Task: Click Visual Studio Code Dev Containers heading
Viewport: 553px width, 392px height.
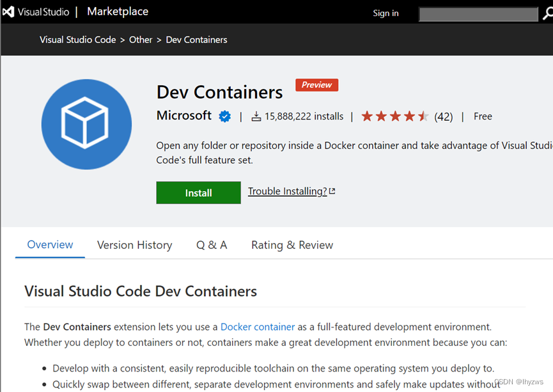Action: (141, 292)
